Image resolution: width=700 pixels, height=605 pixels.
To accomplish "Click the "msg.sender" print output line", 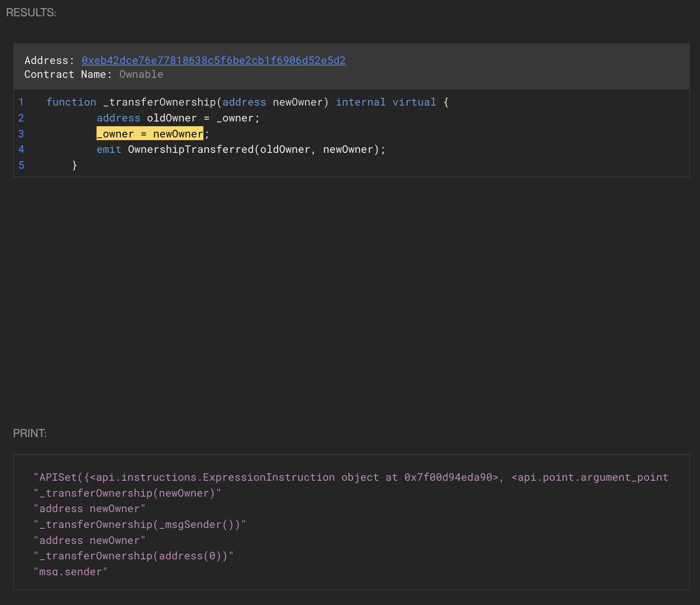I will tap(71, 572).
